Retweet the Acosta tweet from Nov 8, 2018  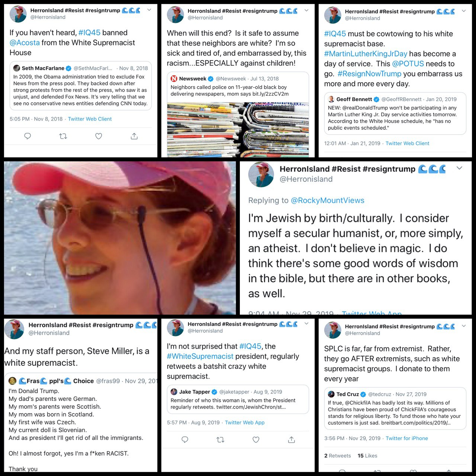pyautogui.click(x=63, y=136)
